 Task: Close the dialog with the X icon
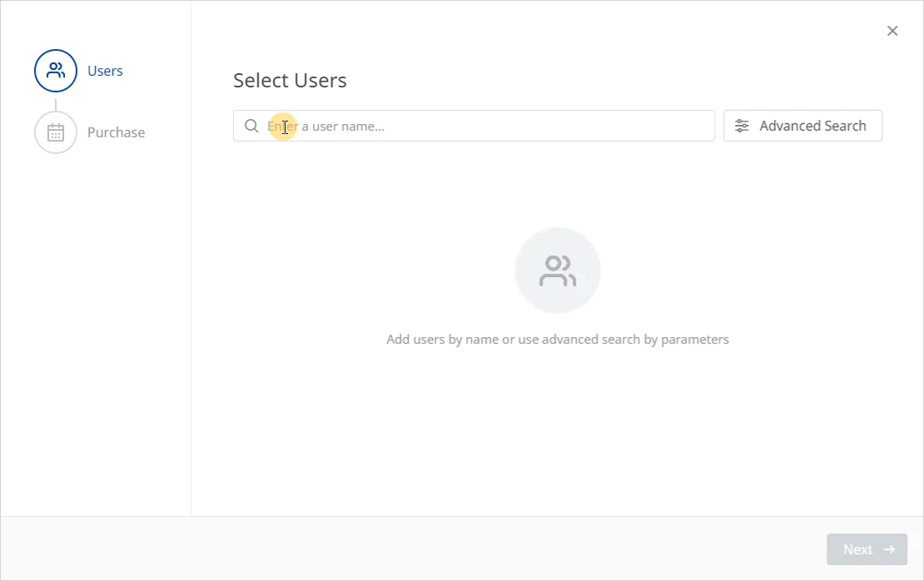click(892, 31)
